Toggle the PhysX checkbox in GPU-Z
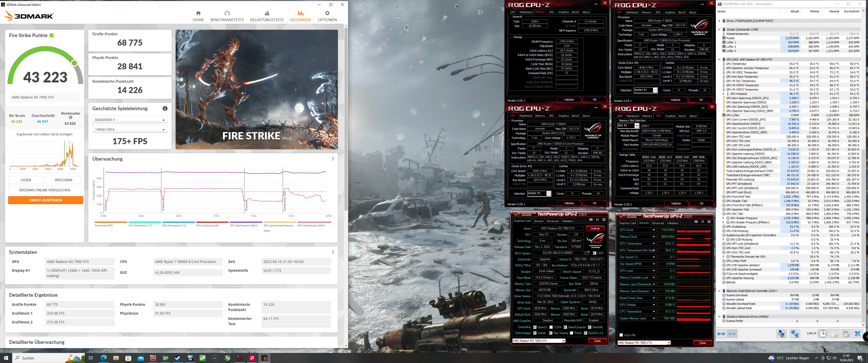 point(572,333)
